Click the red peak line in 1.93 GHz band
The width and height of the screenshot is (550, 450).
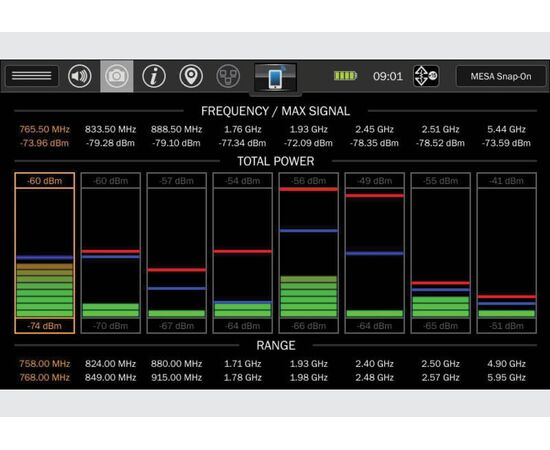tap(309, 189)
